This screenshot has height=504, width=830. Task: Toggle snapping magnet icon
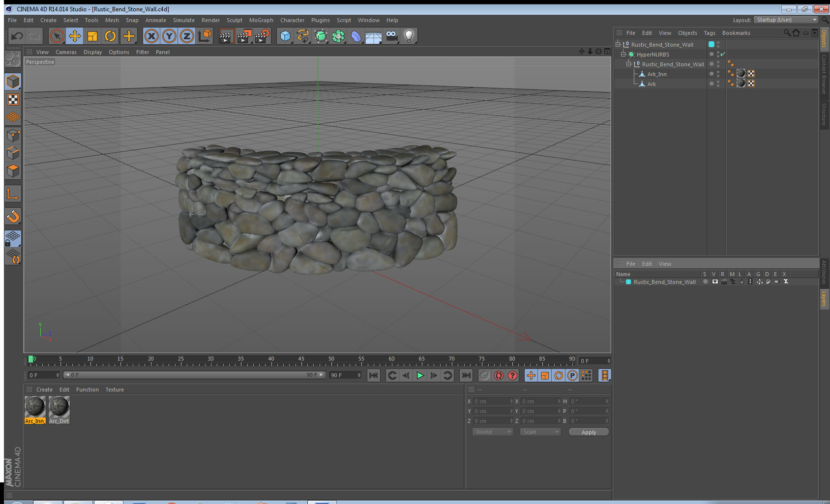[x=13, y=216]
